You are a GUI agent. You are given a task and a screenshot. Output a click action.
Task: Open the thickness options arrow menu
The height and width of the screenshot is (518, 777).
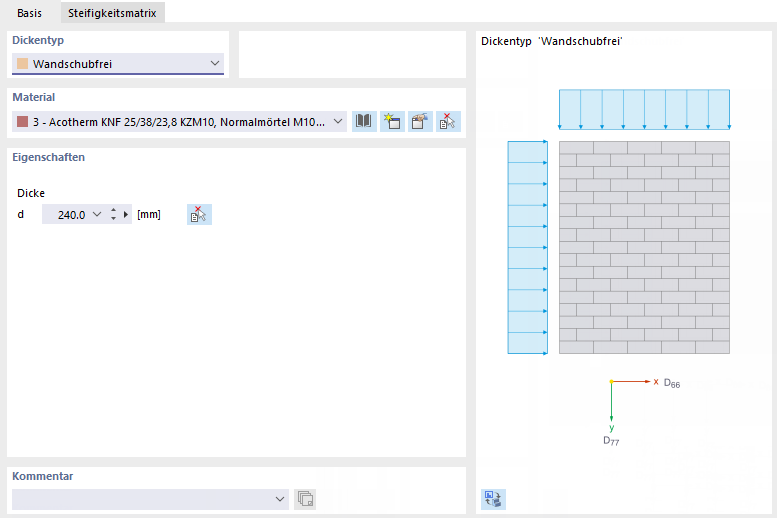(x=126, y=215)
